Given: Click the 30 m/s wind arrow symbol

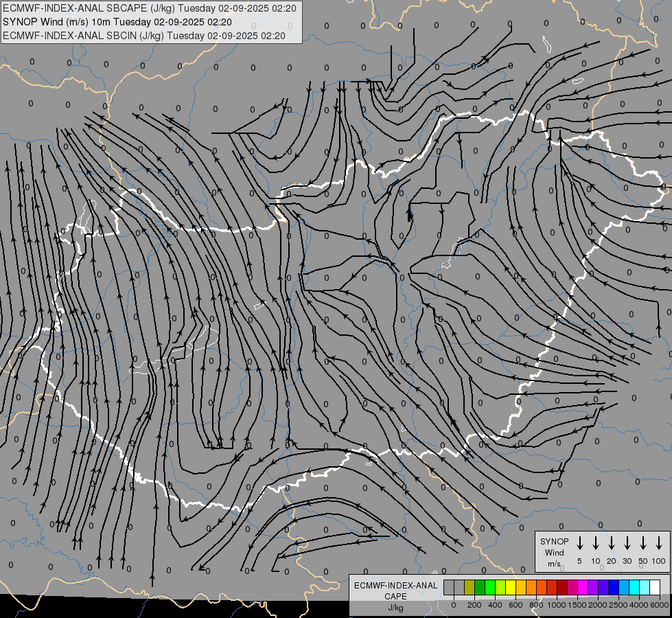Looking at the screenshot, I should tap(627, 543).
